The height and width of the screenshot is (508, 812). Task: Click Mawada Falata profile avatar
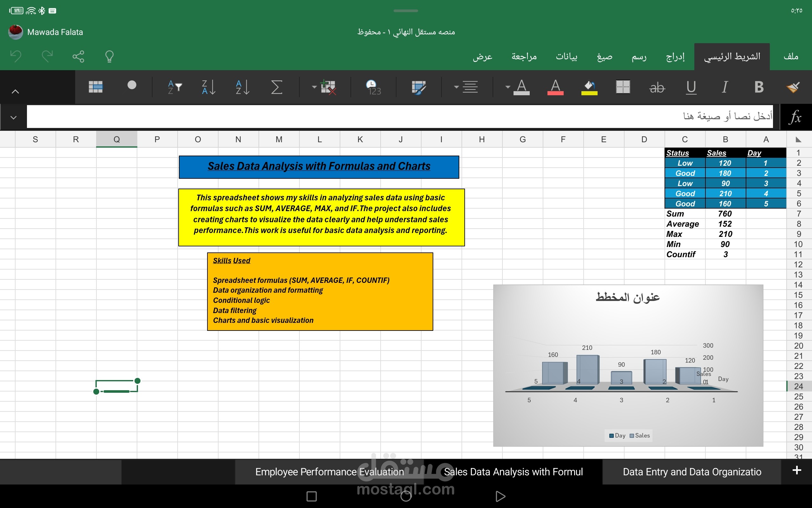click(16, 32)
